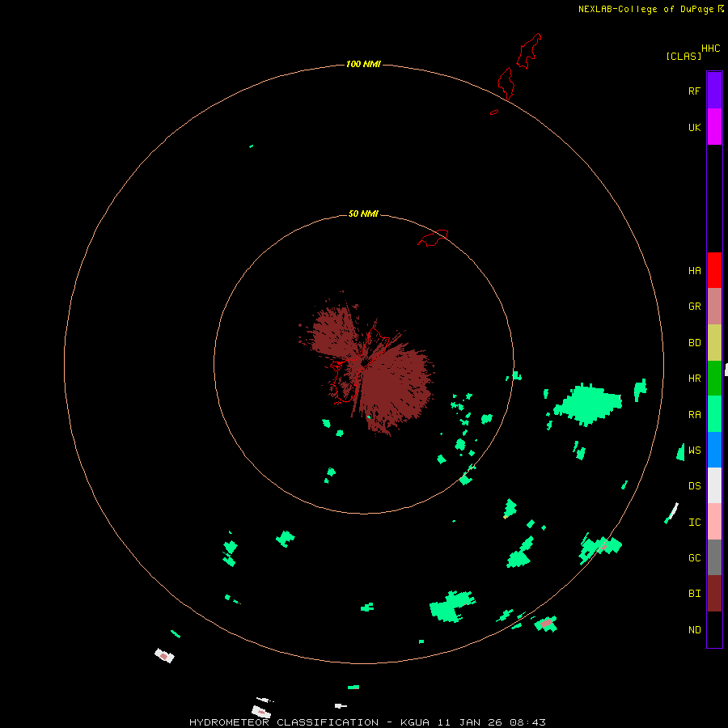Click the [CLAS] units label
This screenshot has height=728, width=728.
click(x=684, y=56)
